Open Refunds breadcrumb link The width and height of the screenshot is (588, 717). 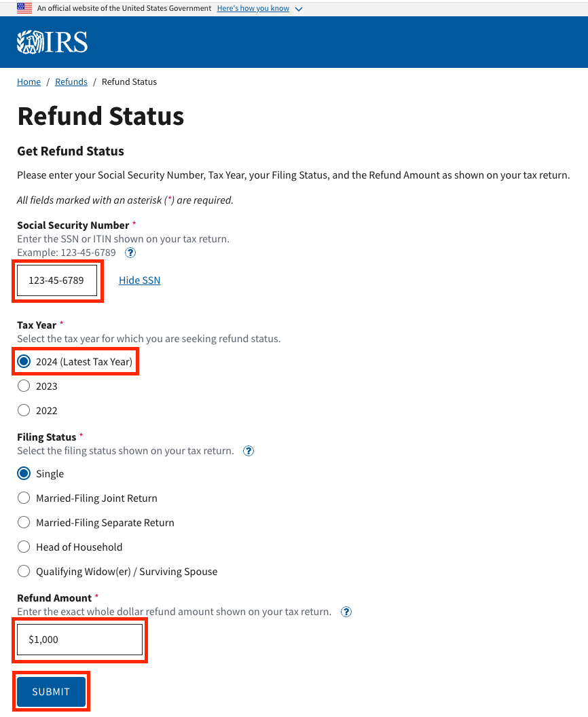71,81
